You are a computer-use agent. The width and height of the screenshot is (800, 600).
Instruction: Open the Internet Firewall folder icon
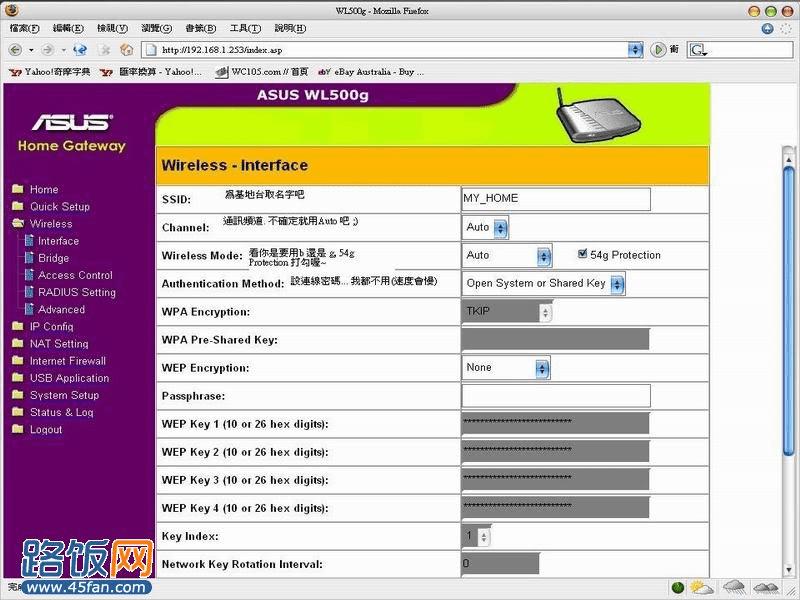[18, 360]
